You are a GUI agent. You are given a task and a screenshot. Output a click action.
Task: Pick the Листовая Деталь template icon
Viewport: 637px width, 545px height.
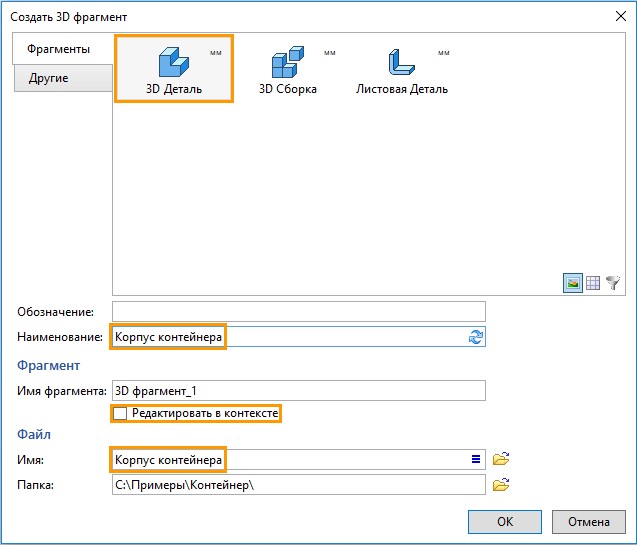click(x=401, y=62)
